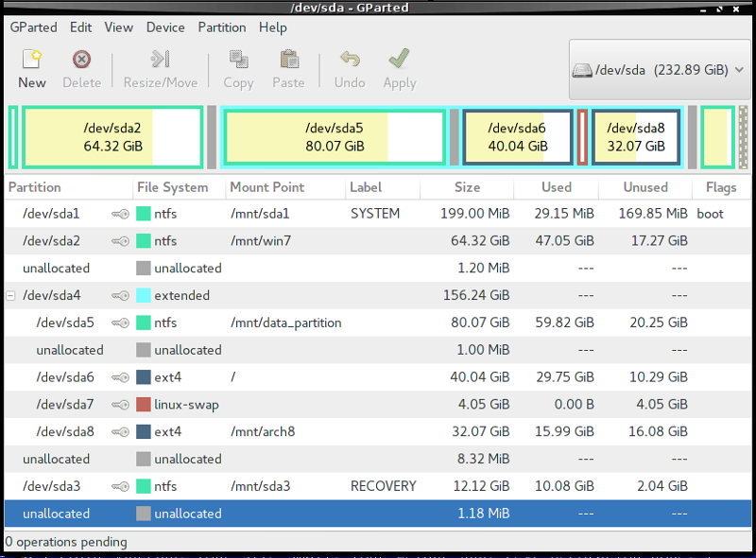
Task: Click the key lock icon beside /dev/sda1
Action: click(119, 214)
